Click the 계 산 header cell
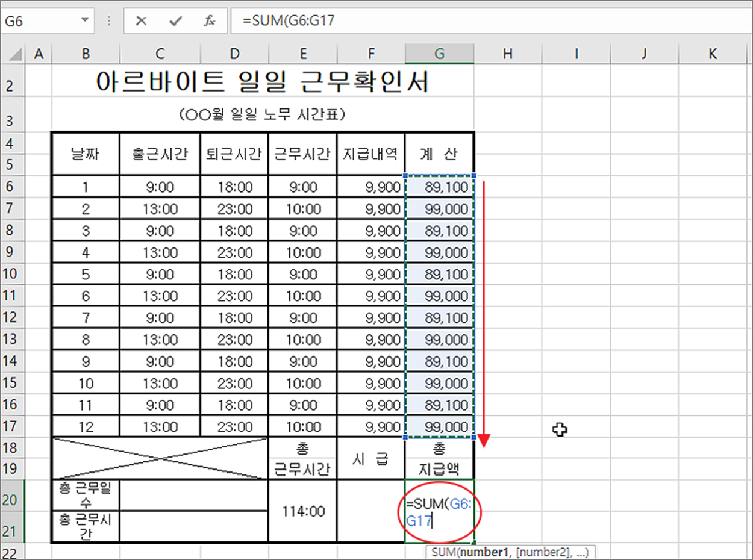The width and height of the screenshot is (753, 560). coord(439,154)
